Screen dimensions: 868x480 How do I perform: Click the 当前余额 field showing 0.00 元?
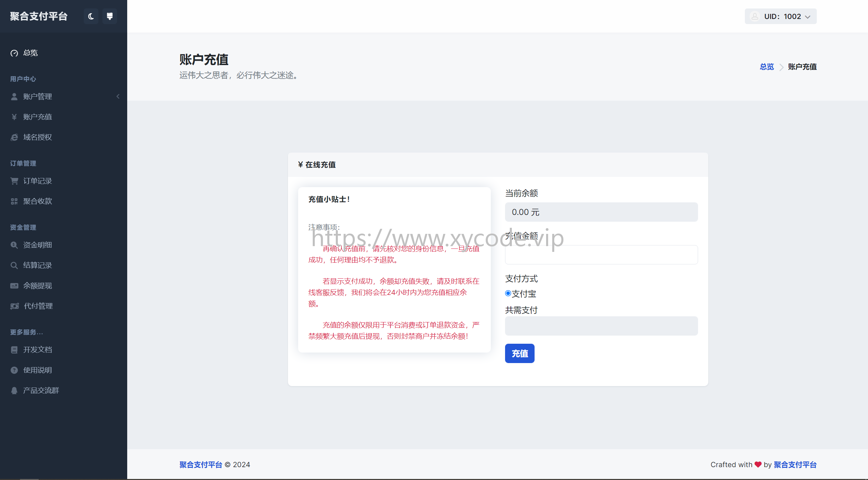tap(601, 212)
